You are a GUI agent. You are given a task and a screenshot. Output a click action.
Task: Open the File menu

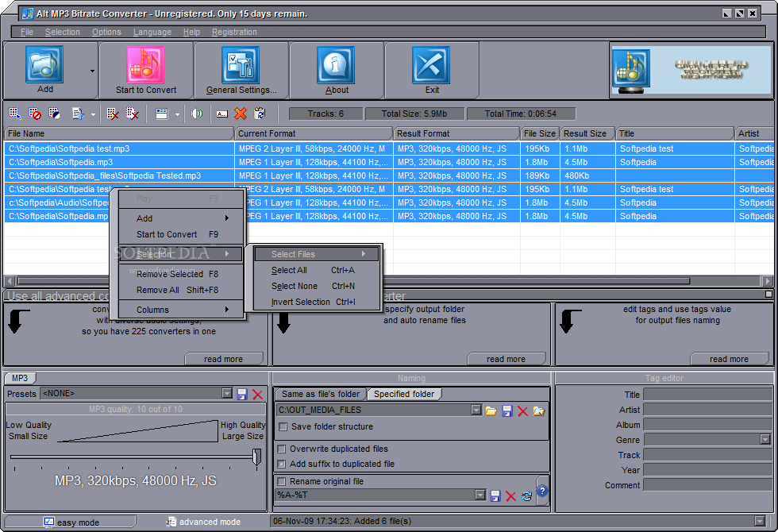[27, 33]
